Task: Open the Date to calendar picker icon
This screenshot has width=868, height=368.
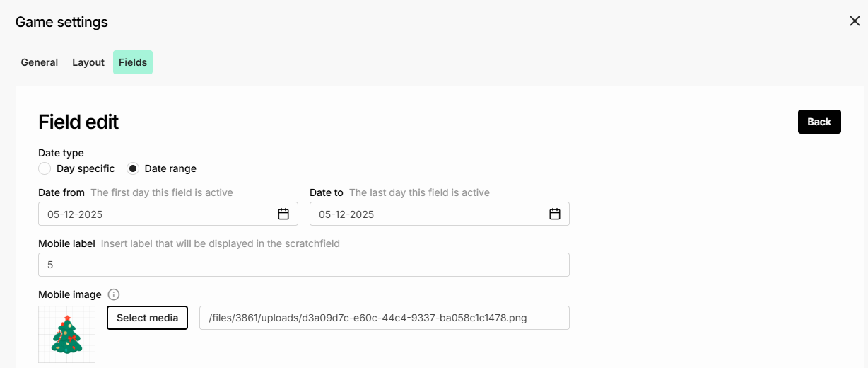Action: click(555, 214)
